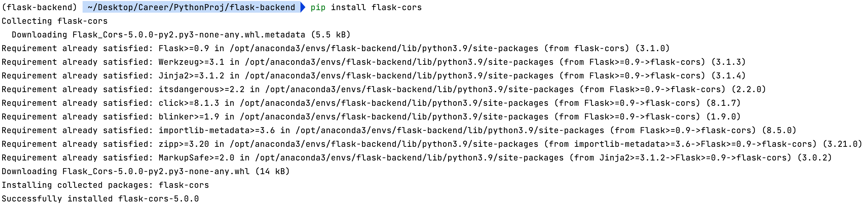Click the (flask-backend) environment prefix
Viewport: 868px width, 204px height.
click(40, 7)
